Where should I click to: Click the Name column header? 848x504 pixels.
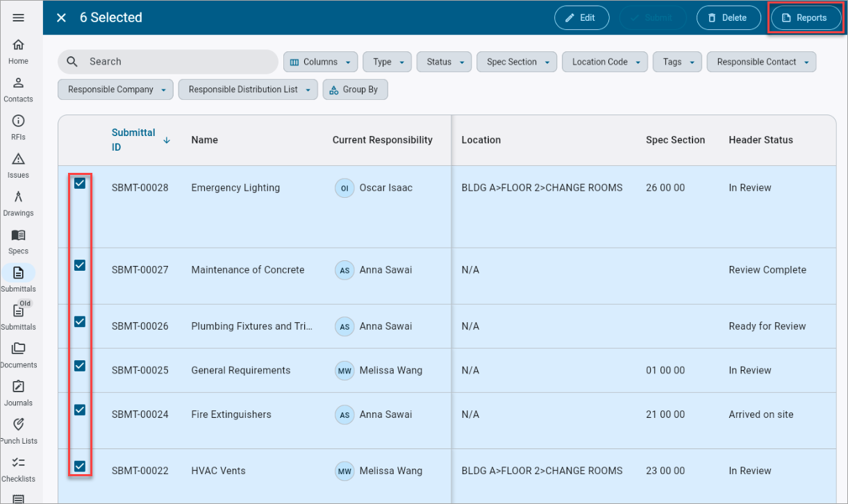(205, 140)
